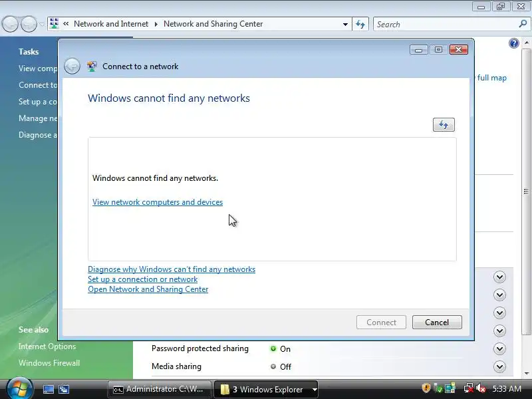Click Switch between windows quick launch icon
This screenshot has width=532, height=399.
pyautogui.click(x=64, y=389)
